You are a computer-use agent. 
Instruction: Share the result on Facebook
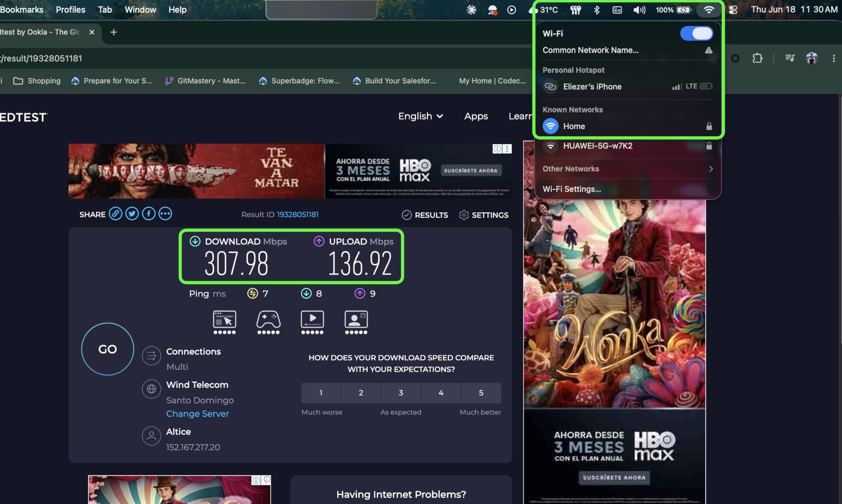(x=149, y=214)
